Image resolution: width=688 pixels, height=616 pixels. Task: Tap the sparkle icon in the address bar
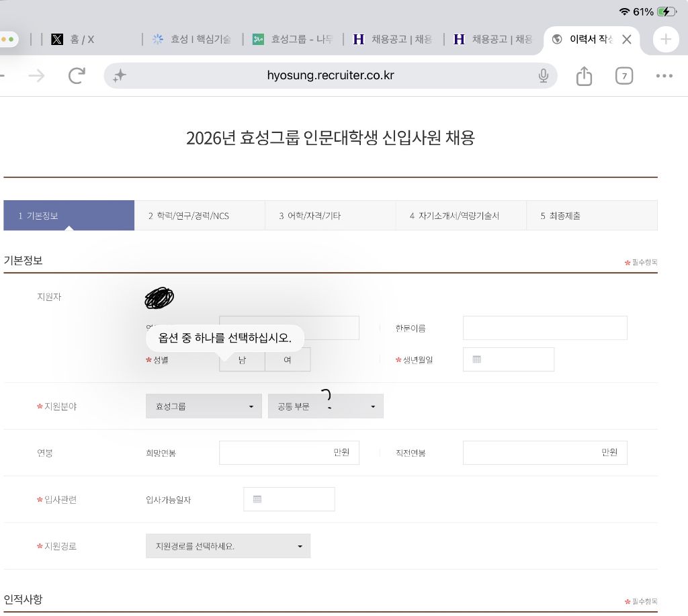[120, 76]
